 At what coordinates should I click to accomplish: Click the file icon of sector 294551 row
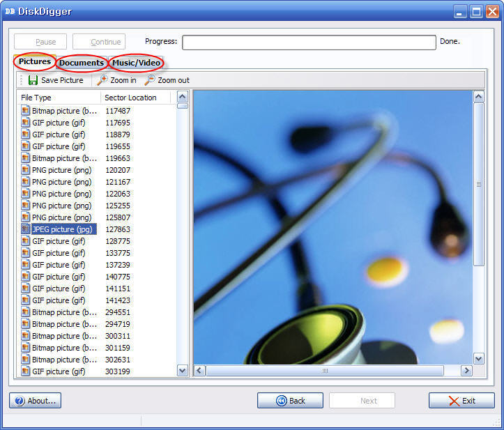coord(25,312)
